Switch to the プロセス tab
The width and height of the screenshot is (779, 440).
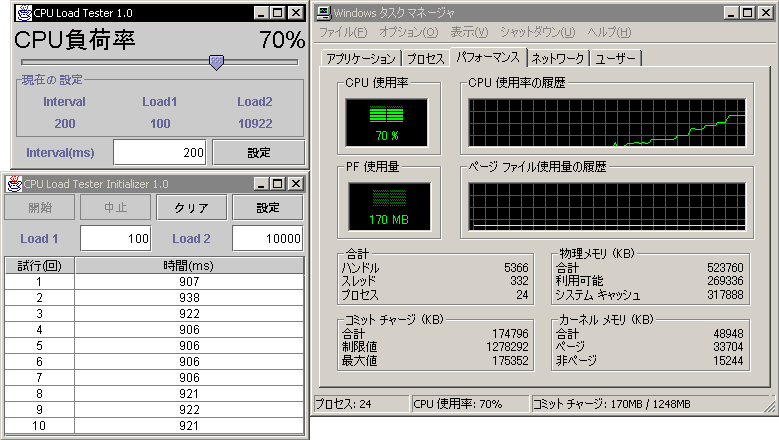click(426, 59)
